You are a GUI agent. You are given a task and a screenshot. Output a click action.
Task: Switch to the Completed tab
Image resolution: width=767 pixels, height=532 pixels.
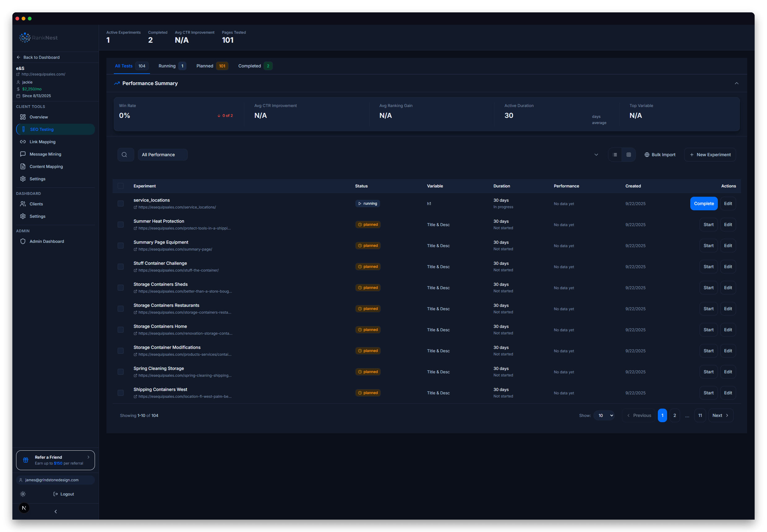(250, 66)
